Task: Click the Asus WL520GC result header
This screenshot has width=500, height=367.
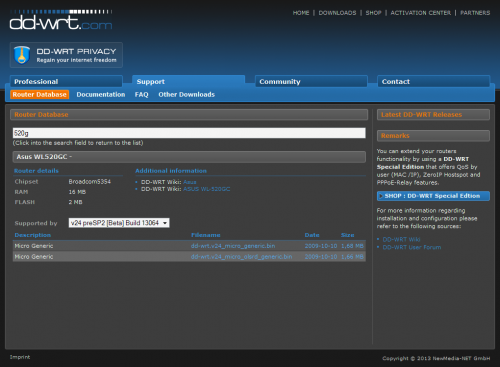Action: pos(189,157)
